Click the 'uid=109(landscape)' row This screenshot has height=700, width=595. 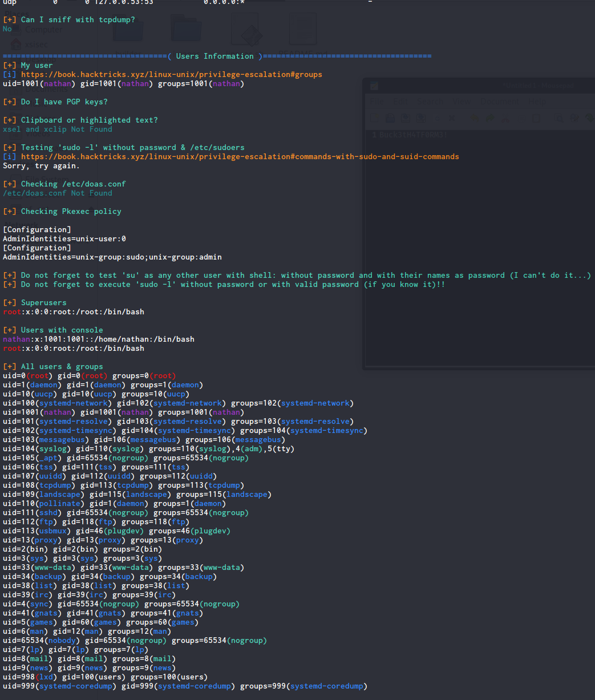click(137, 495)
